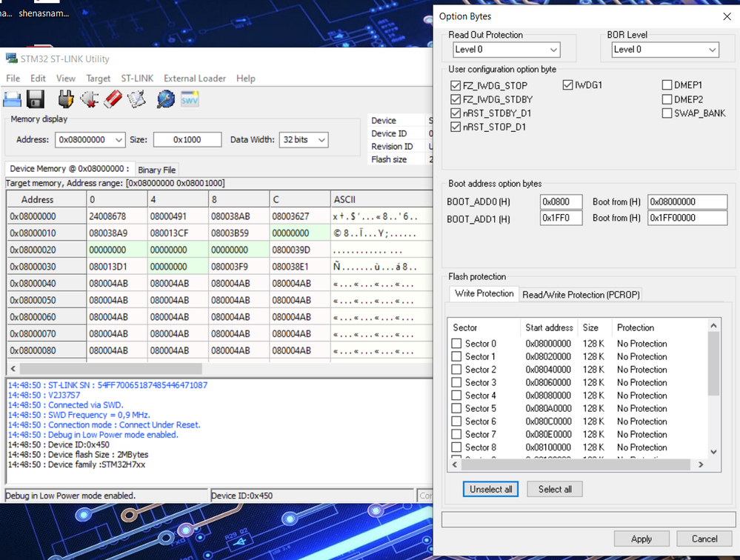Click the log line 'Connected via SWD.'

(66, 404)
